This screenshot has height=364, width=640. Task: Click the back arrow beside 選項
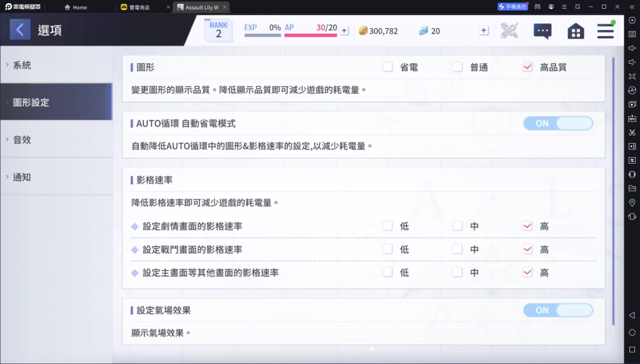[x=20, y=29]
